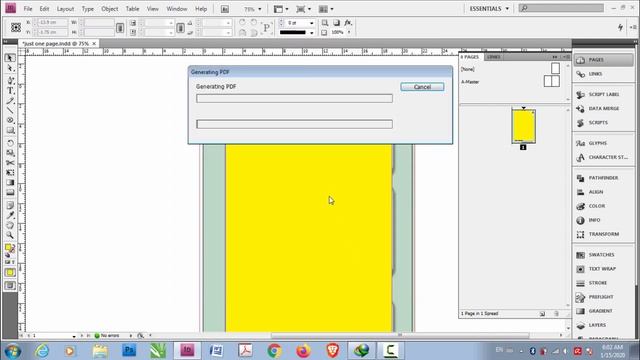Click the fill and stroke color swatch
The height and width of the screenshot is (360, 640).
[x=10, y=249]
